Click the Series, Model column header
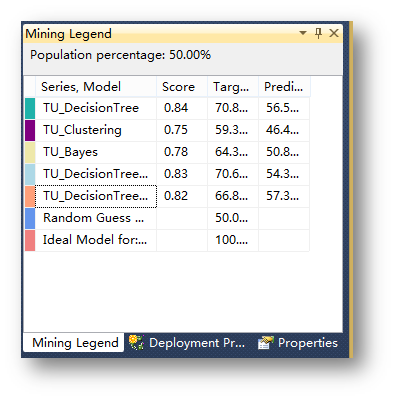The width and height of the screenshot is (395, 400). click(95, 87)
